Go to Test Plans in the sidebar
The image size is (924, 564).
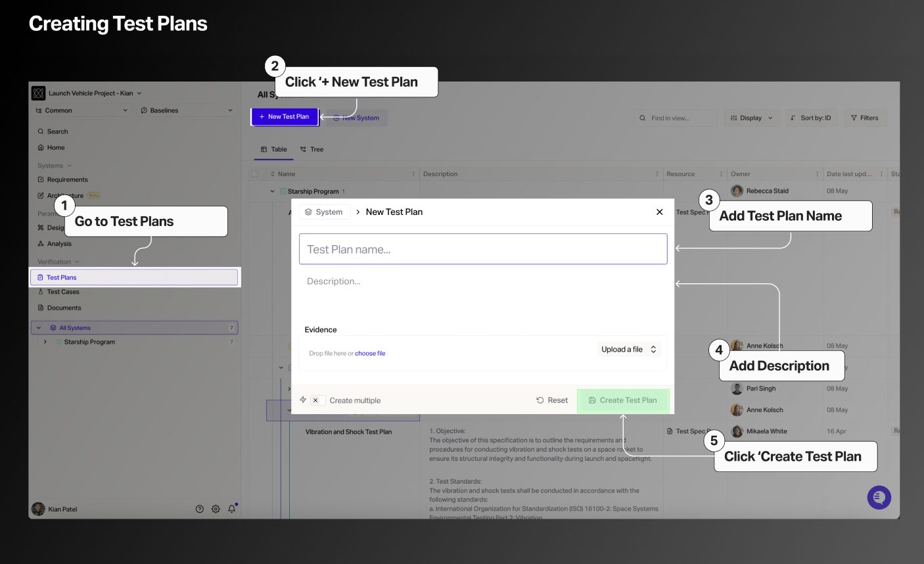[134, 277]
